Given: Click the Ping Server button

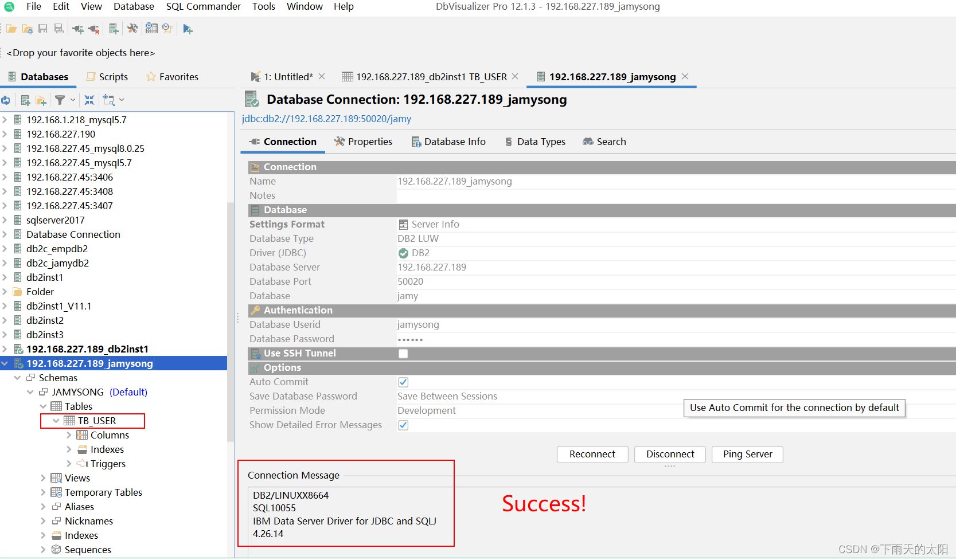Looking at the screenshot, I should [x=747, y=454].
